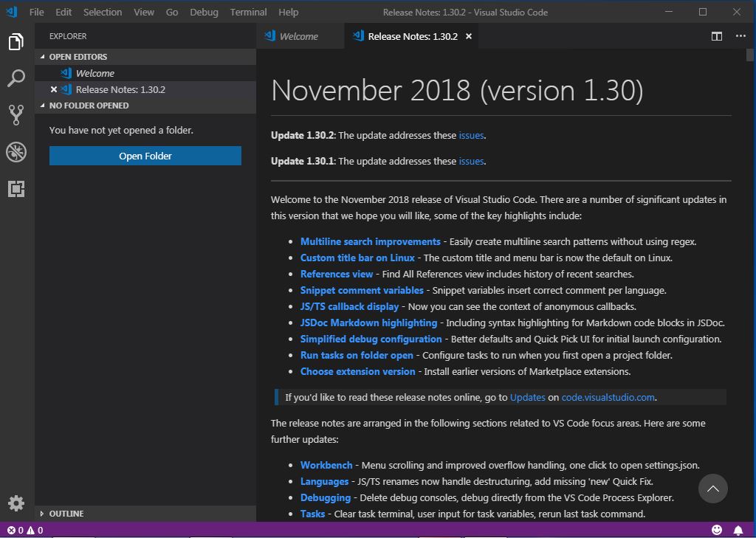This screenshot has width=756, height=538.
Task: Open the Go menu
Action: (172, 12)
